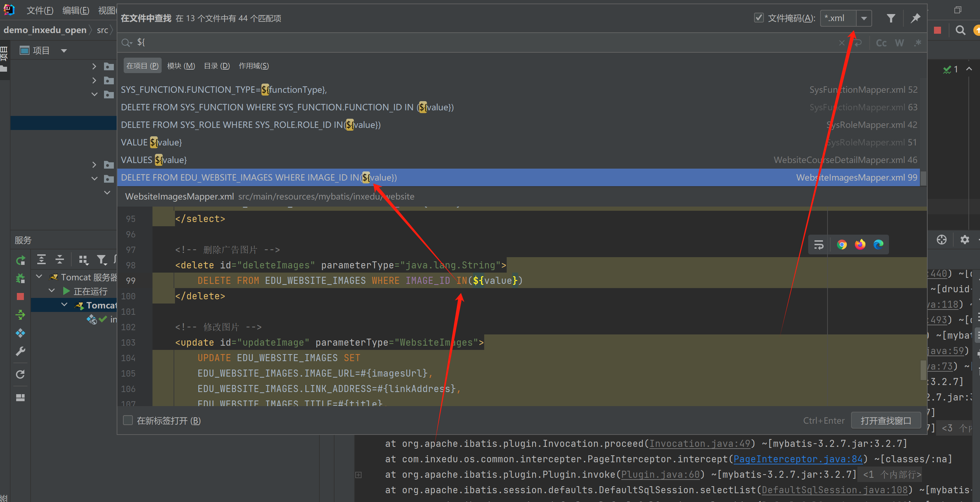Open the file mask *.xml dropdown arrow
Screen dimensions: 980x502
tap(864, 18)
